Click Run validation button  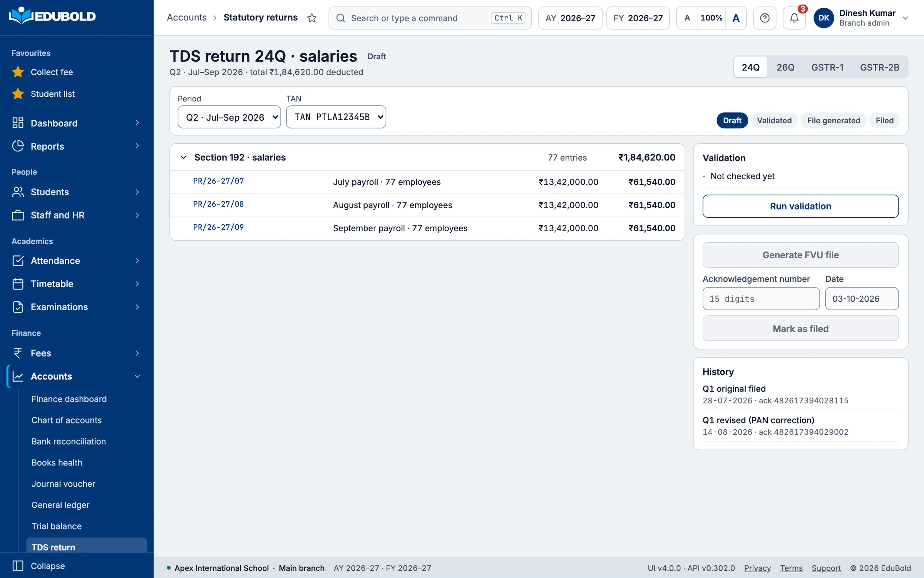800,206
